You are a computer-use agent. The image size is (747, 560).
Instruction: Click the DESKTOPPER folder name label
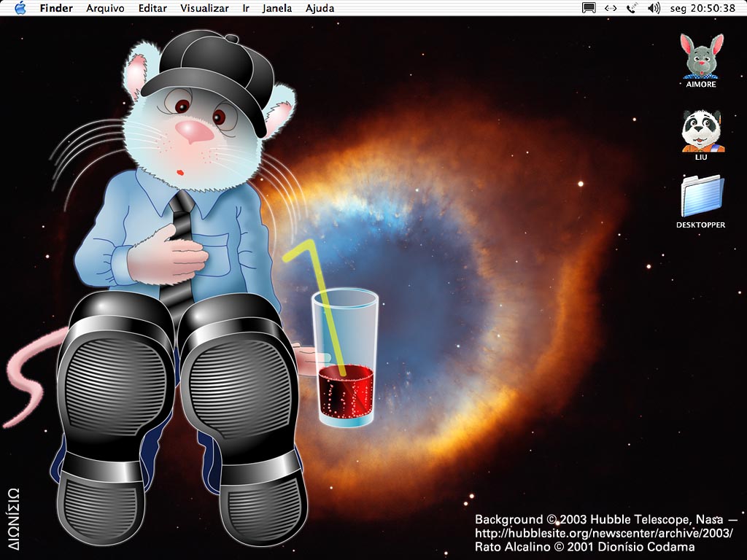click(x=700, y=225)
